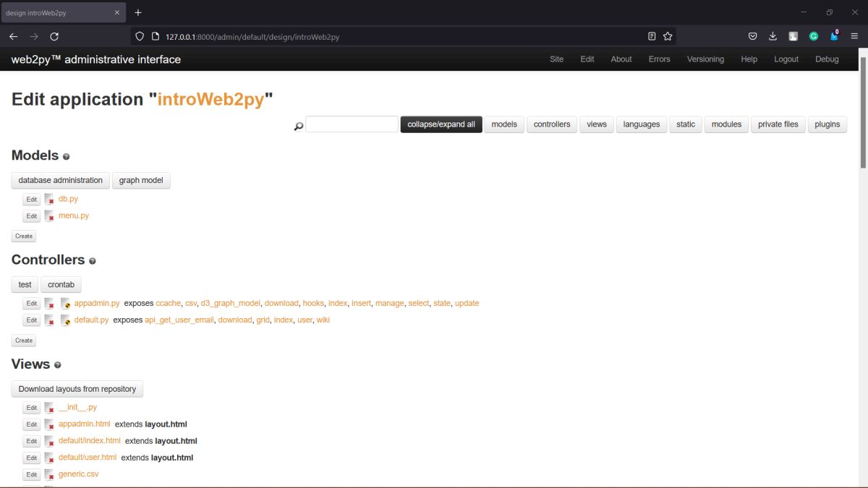Click the file search input field
This screenshot has width=868, height=488.
[352, 124]
